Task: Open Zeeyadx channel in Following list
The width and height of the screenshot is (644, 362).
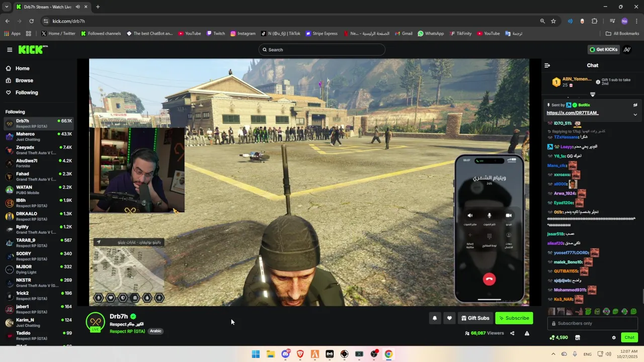Action: (38, 150)
